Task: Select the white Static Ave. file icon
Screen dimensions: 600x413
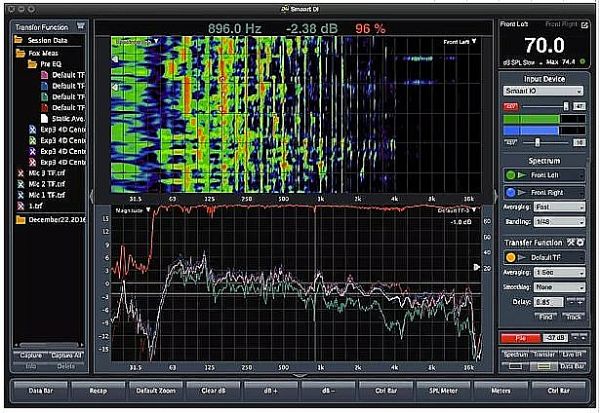Action: pyautogui.click(x=44, y=118)
